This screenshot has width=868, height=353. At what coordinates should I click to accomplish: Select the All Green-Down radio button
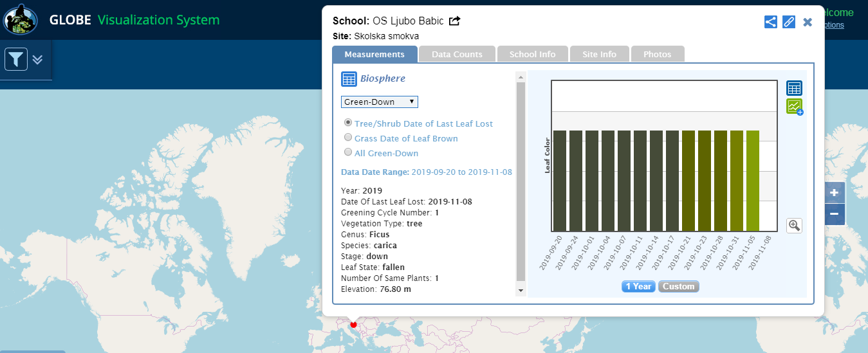tap(348, 152)
